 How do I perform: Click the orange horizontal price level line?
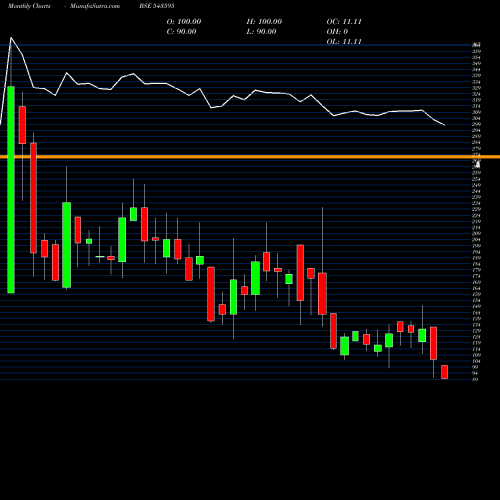pyautogui.click(x=250, y=157)
